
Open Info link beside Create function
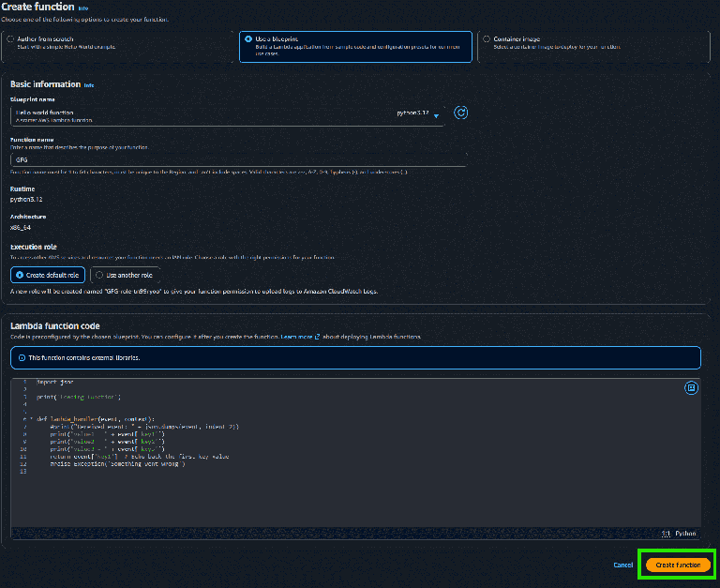tap(83, 8)
